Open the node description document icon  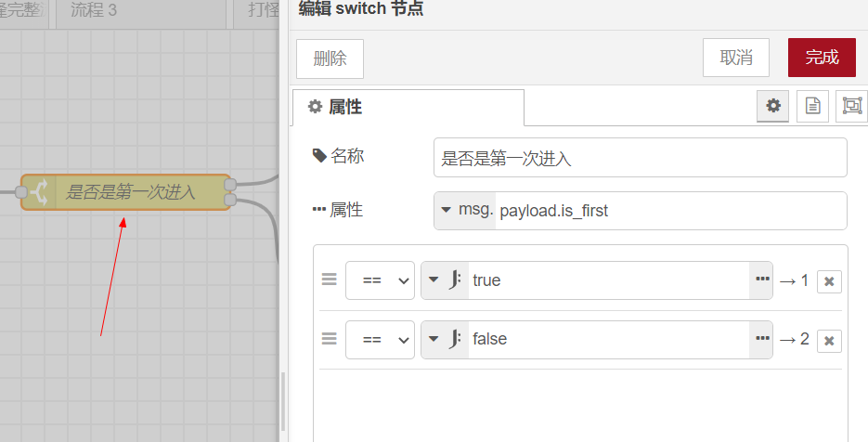coord(812,106)
